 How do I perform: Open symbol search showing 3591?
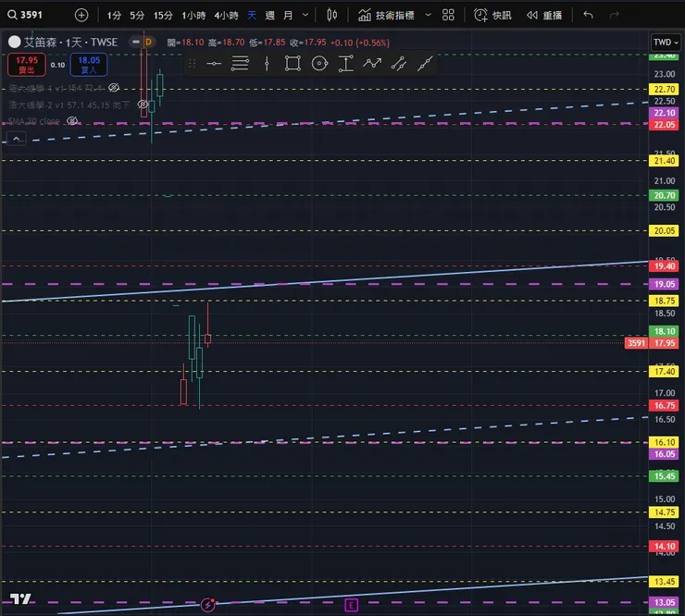[x=25, y=15]
